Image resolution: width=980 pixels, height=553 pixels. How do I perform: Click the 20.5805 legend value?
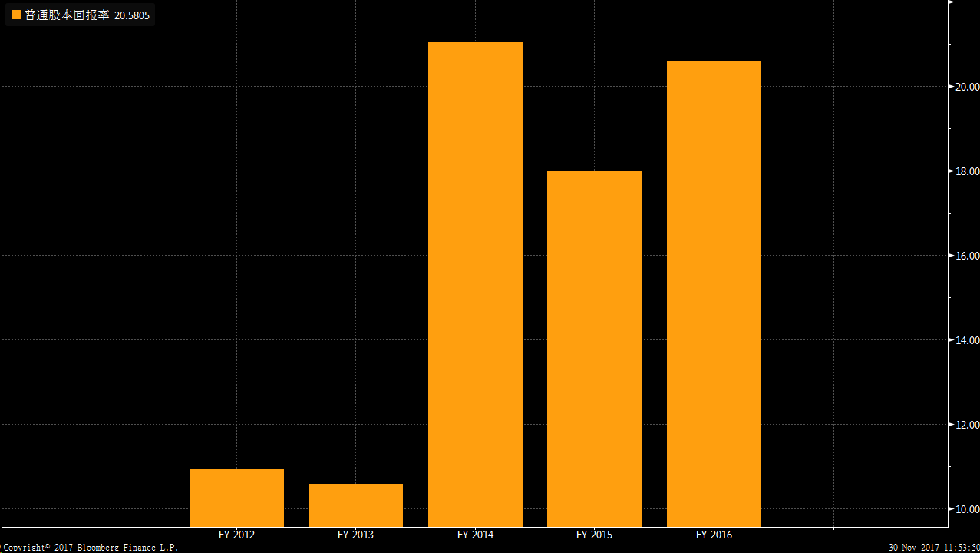pyautogui.click(x=132, y=15)
